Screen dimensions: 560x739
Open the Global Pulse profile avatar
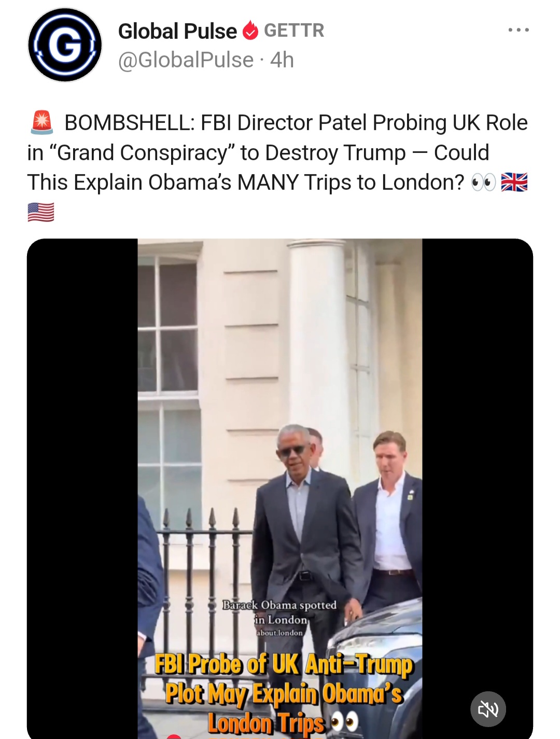(x=65, y=45)
